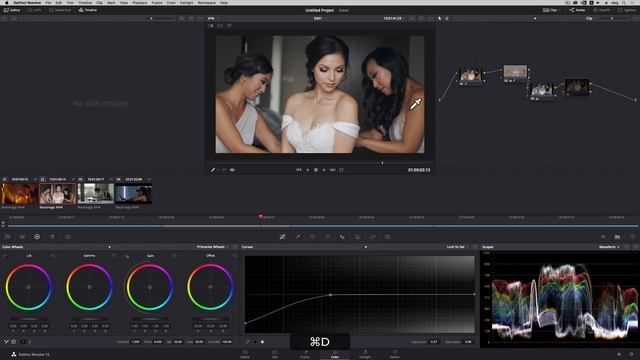Screen dimensions: 640x360
Task: Open the 3D stereoscopic palette
Action: [x=387, y=237]
